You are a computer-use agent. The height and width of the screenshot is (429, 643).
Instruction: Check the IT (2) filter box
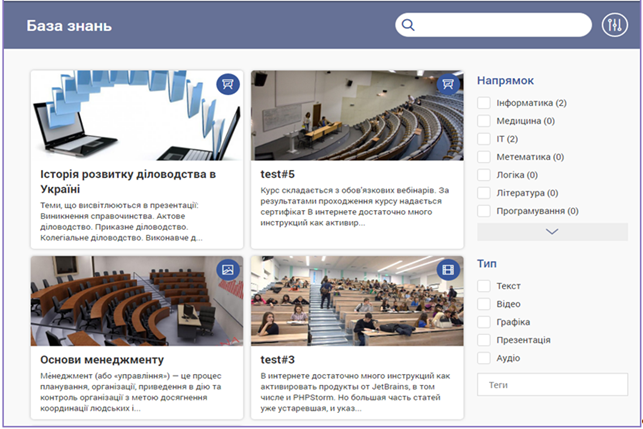coord(484,139)
